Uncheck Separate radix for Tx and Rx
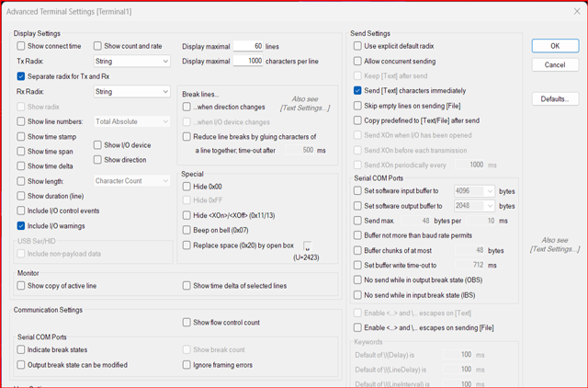Image resolution: width=588 pixels, height=388 pixels. [x=22, y=76]
